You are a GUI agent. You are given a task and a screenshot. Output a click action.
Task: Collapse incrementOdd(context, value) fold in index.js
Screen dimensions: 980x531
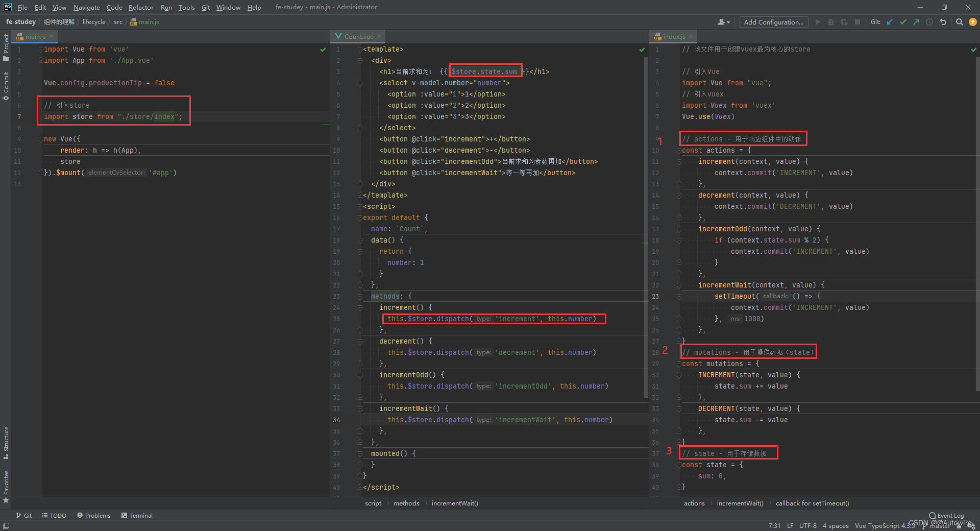[679, 229]
